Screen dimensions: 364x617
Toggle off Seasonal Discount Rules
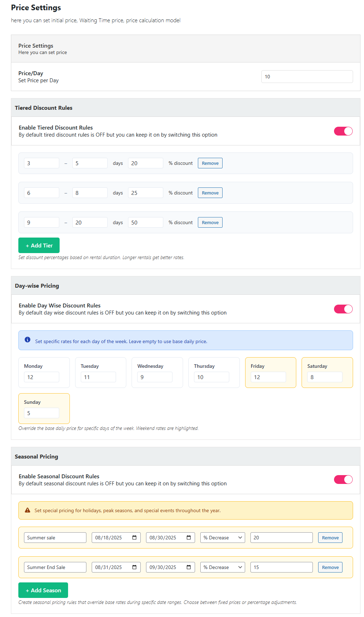click(343, 480)
